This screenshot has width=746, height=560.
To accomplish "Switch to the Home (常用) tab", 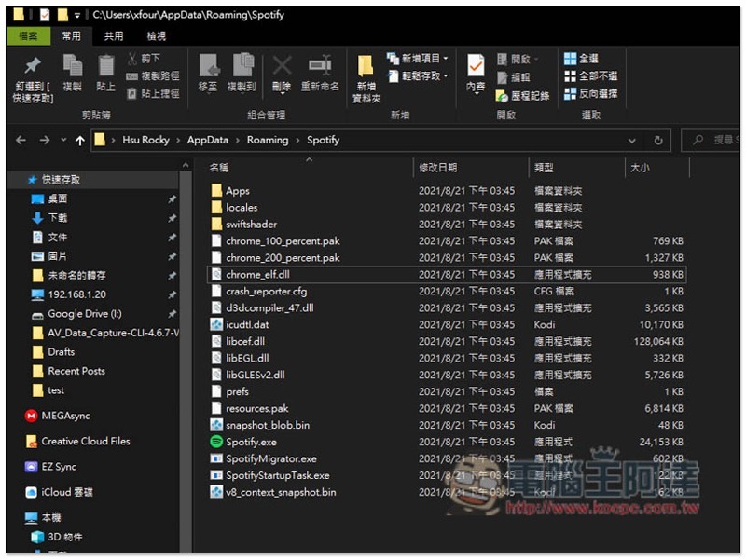I will (72, 35).
